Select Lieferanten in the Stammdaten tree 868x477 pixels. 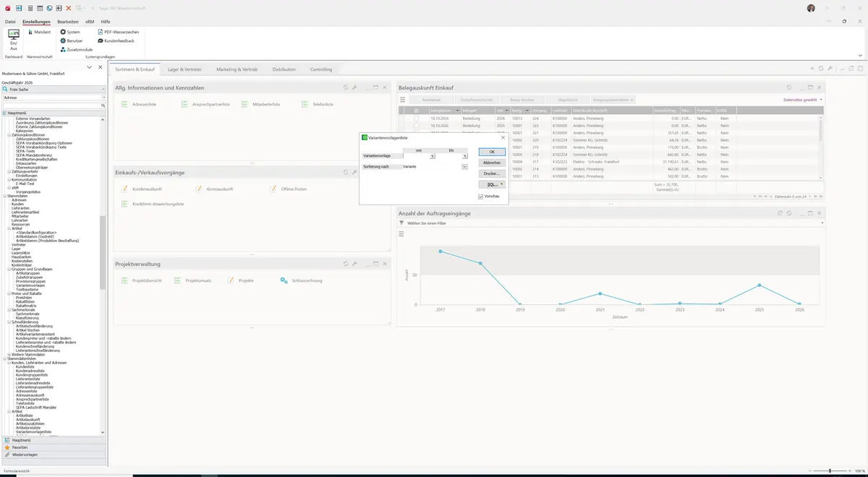20,208
